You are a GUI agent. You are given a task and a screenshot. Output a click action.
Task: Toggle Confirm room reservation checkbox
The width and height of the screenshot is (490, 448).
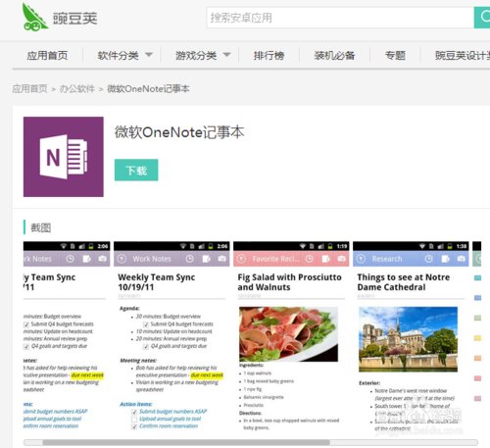(x=134, y=426)
